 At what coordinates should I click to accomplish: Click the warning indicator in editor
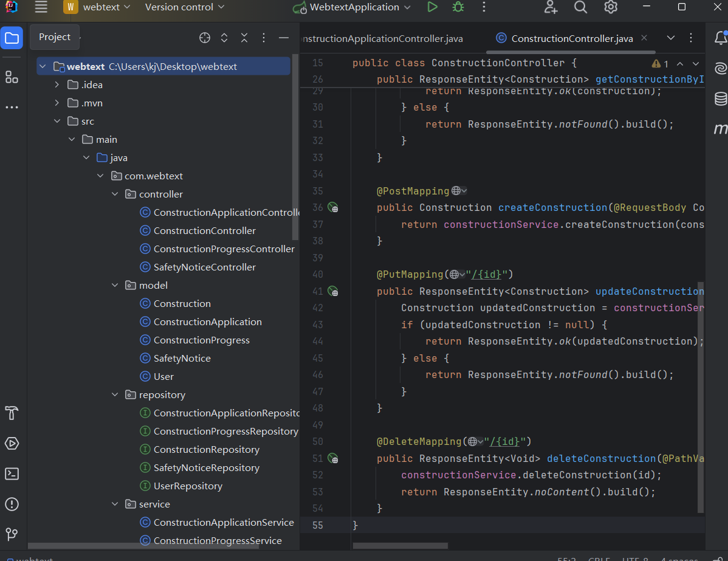[x=660, y=64]
